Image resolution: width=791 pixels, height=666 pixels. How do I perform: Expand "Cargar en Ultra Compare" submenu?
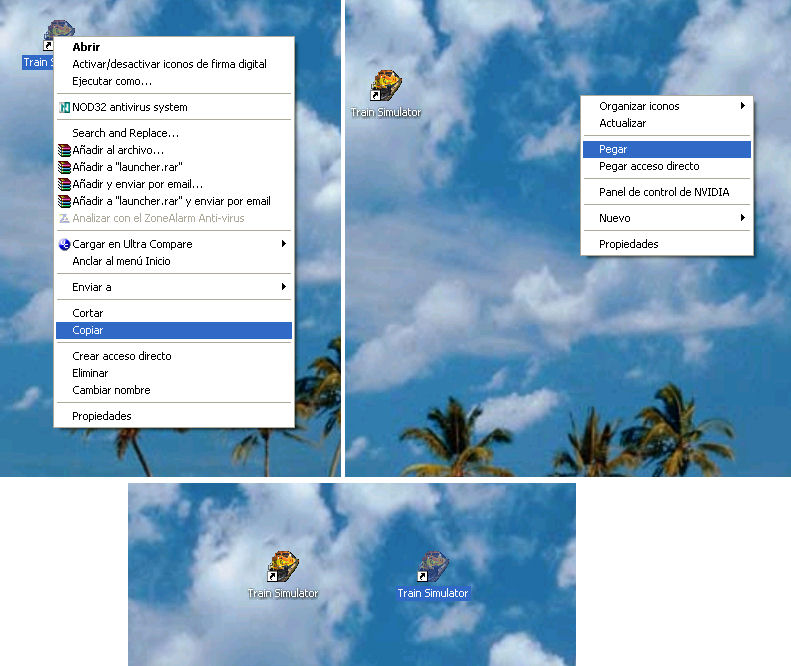click(x=284, y=244)
